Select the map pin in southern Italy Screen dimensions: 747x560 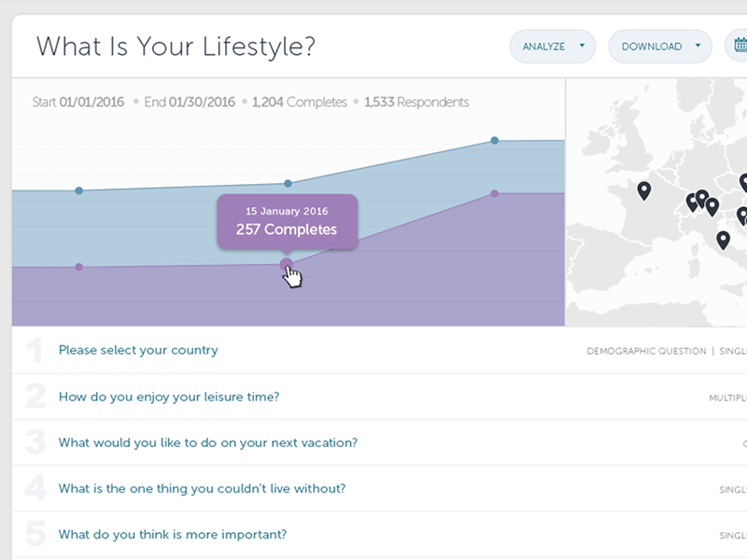[x=722, y=240]
